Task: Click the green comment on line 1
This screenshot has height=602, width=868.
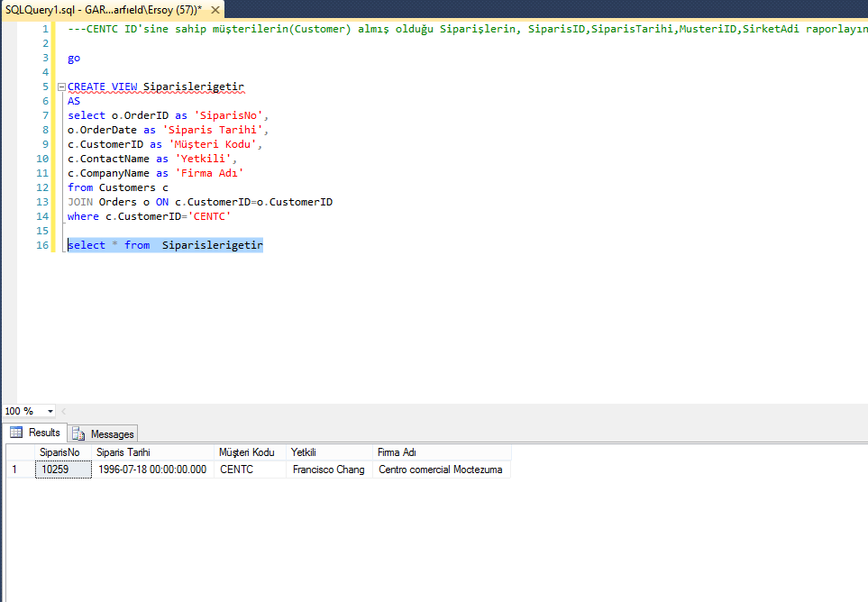Action: tap(468, 29)
